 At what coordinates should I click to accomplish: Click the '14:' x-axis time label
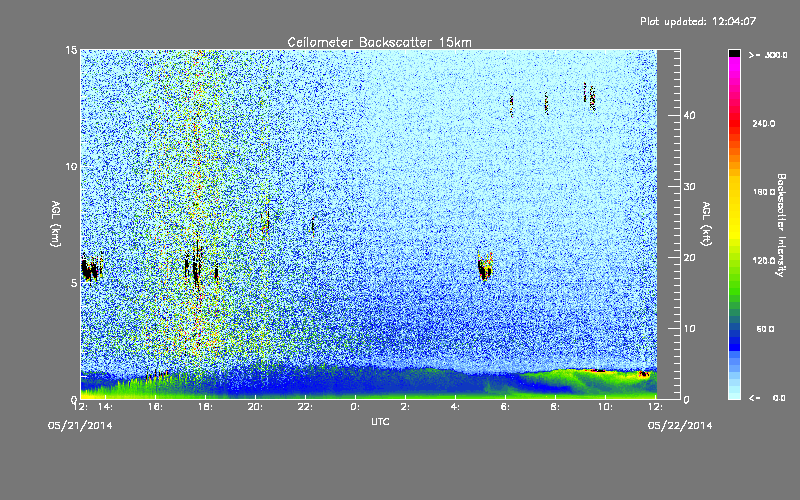point(106,407)
